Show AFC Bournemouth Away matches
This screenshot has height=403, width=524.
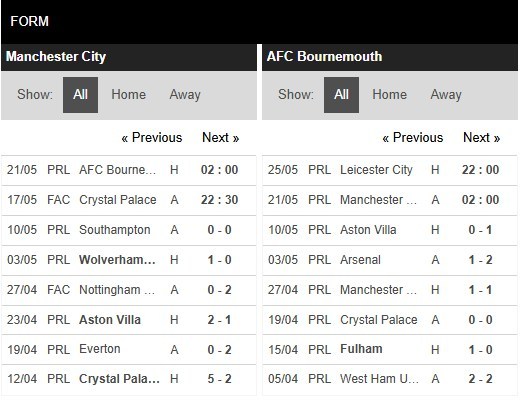(x=446, y=95)
